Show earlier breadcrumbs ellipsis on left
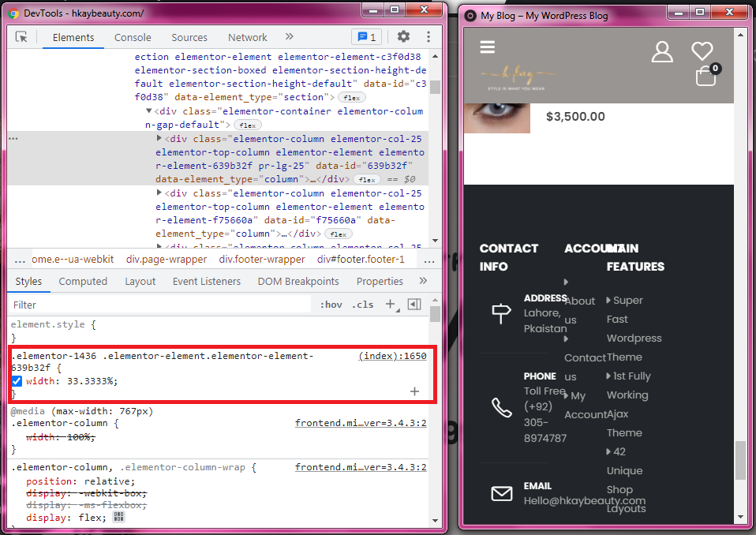Screen dimensions: 756x535 (x=20, y=260)
